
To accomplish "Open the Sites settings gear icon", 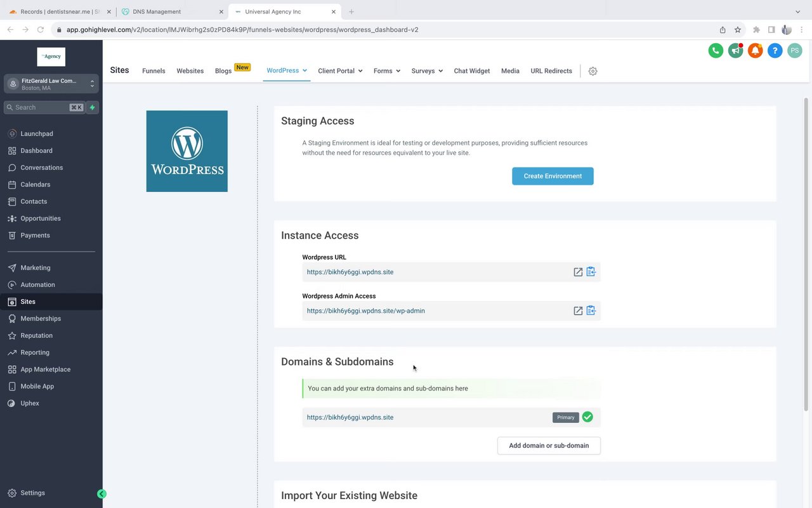I will coord(593,71).
